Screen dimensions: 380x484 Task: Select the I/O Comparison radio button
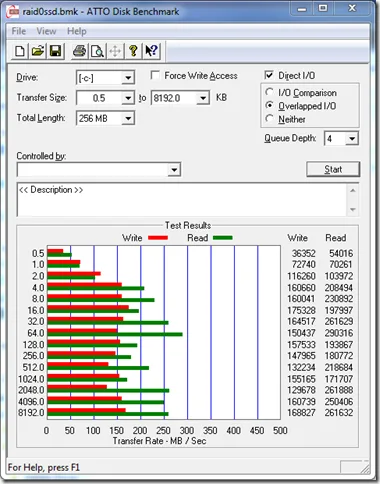point(269,92)
